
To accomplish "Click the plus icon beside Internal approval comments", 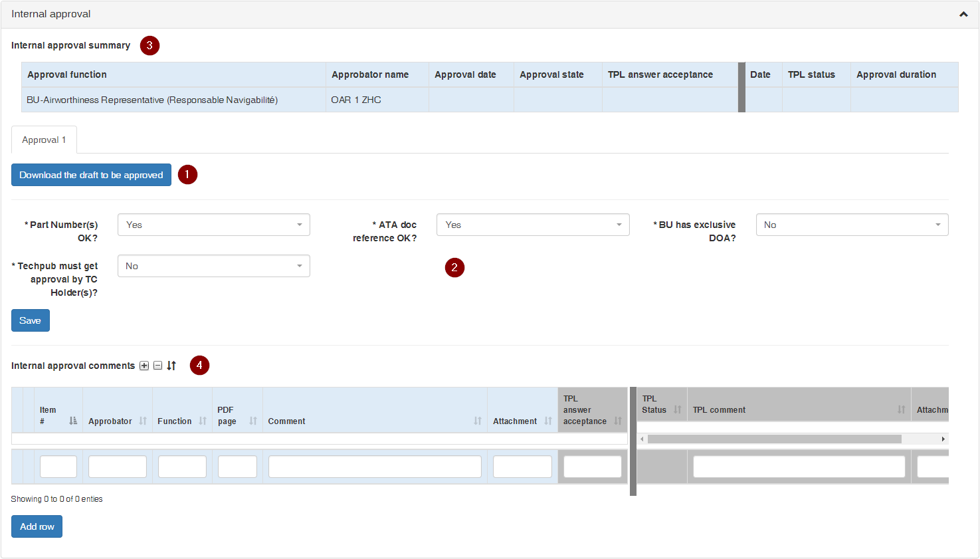I will point(144,366).
